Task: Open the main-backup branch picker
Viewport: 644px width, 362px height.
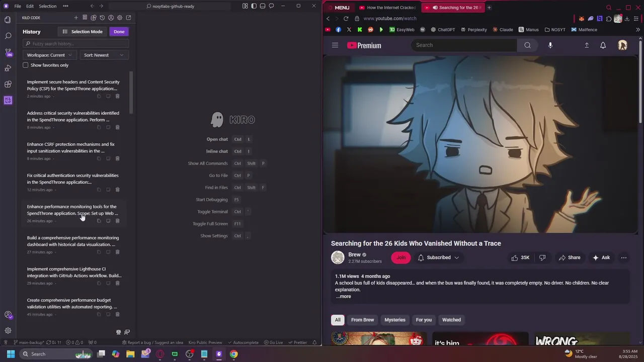Action: [29, 342]
